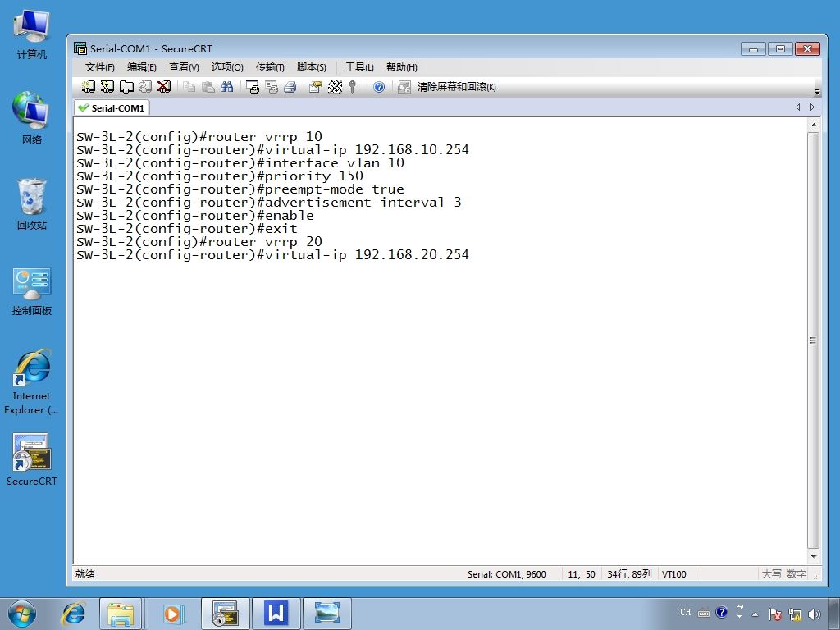Open the 查看(V) menu

[184, 67]
